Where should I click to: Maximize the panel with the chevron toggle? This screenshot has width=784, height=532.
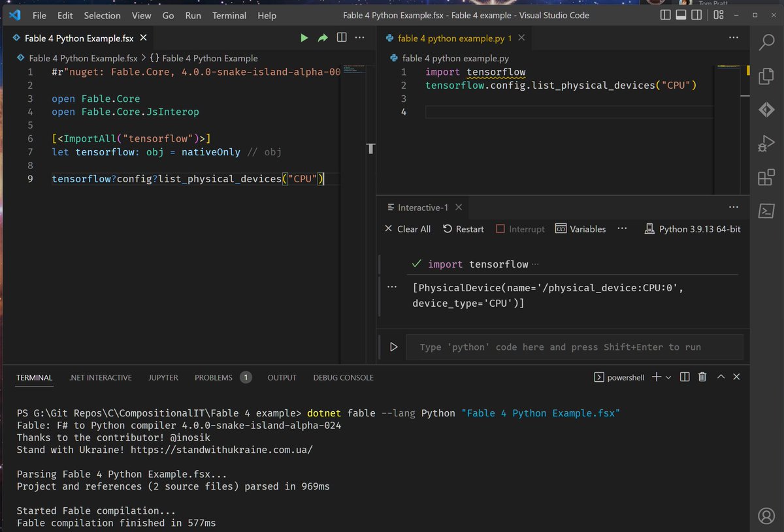pyautogui.click(x=721, y=377)
